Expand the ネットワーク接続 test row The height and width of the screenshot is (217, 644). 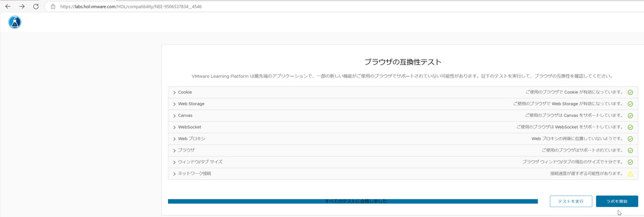coord(402,174)
